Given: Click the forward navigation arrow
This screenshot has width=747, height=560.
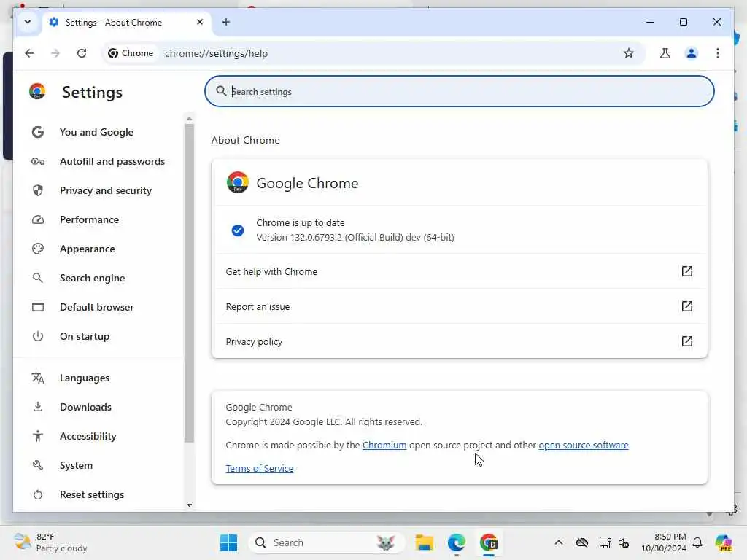Looking at the screenshot, I should pyautogui.click(x=55, y=53).
